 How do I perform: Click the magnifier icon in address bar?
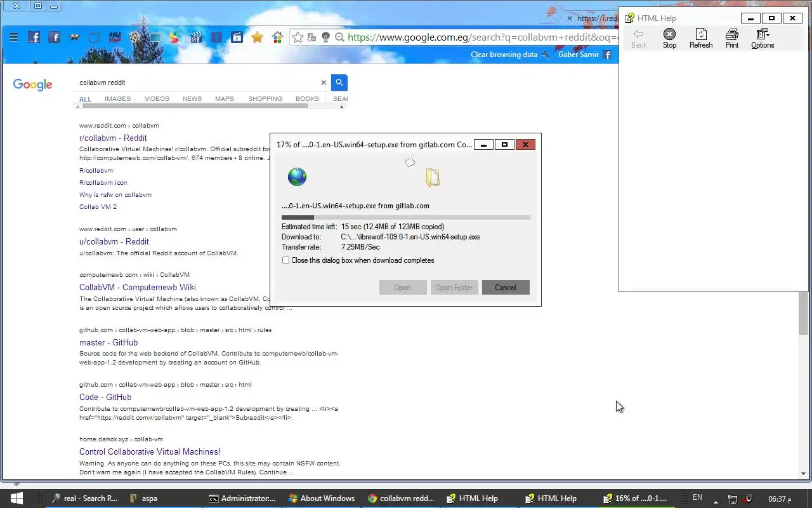click(339, 37)
